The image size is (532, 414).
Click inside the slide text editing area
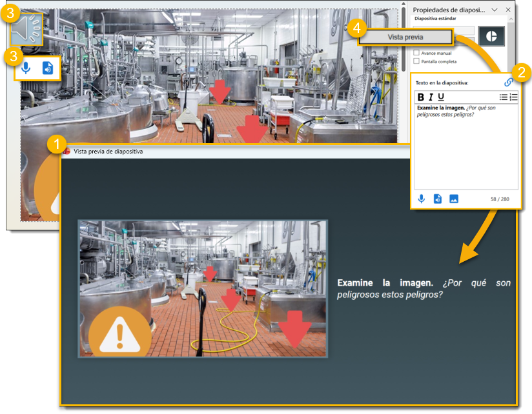pyautogui.click(x=465, y=148)
